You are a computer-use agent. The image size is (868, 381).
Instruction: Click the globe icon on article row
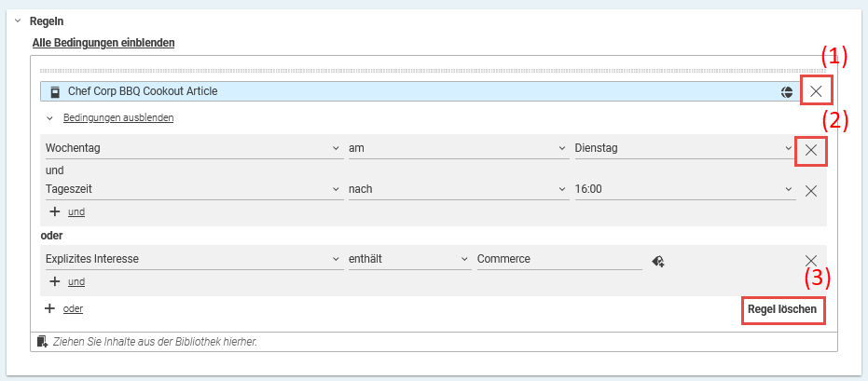coord(787,91)
